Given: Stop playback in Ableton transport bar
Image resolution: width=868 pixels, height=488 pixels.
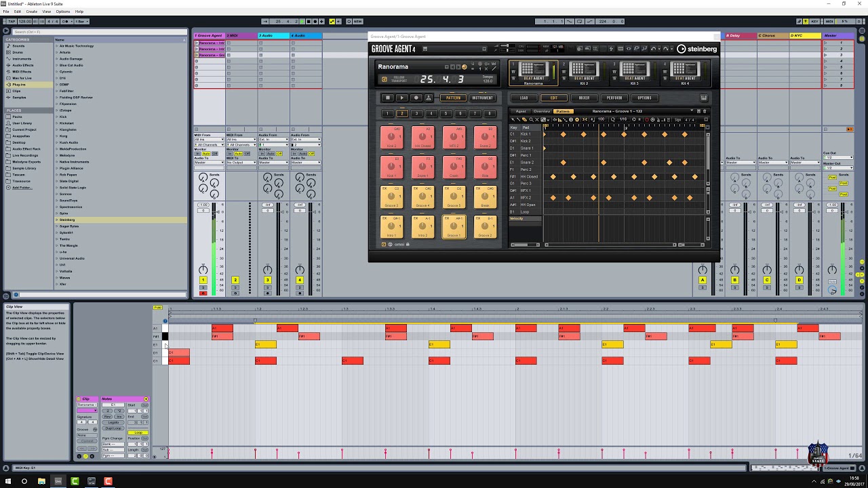Looking at the screenshot, I should pos(309,22).
